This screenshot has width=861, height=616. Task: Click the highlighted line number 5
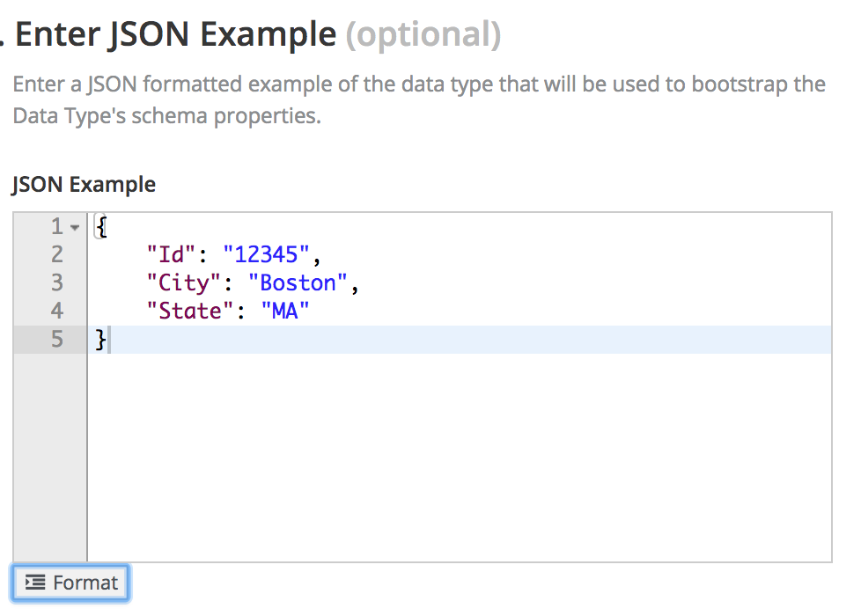[x=57, y=339]
